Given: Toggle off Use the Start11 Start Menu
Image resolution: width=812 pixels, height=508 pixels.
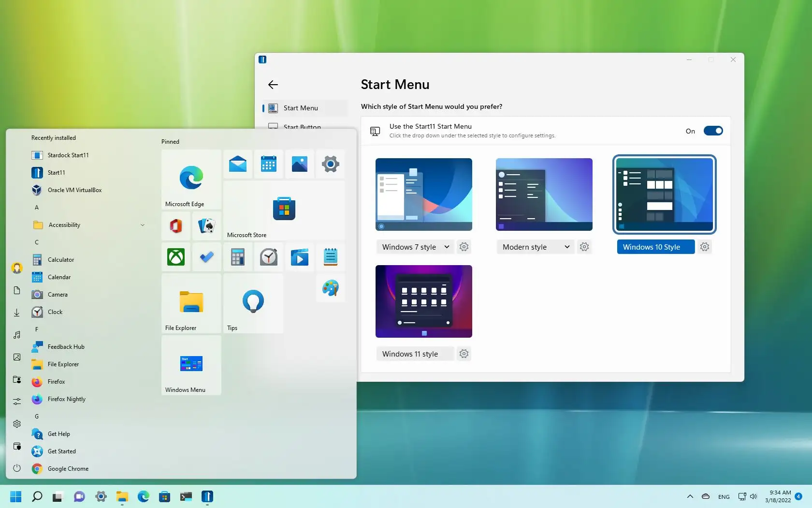Looking at the screenshot, I should tap(714, 131).
